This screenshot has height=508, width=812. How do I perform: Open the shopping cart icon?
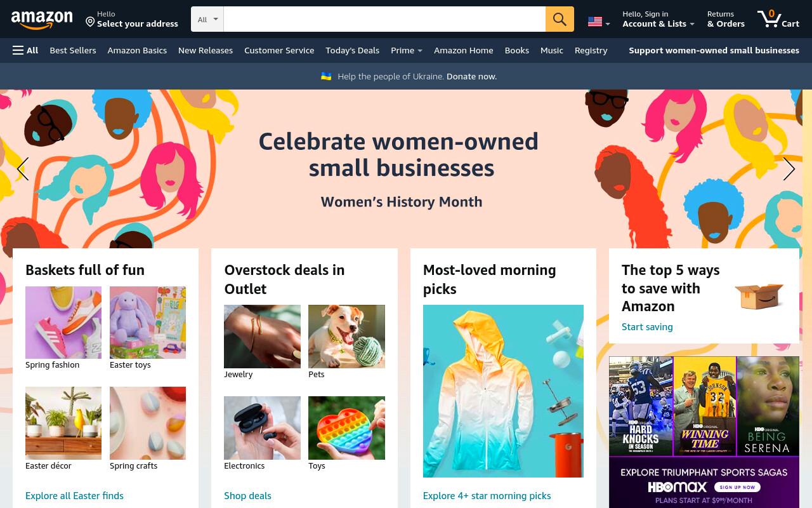pyautogui.click(x=778, y=19)
